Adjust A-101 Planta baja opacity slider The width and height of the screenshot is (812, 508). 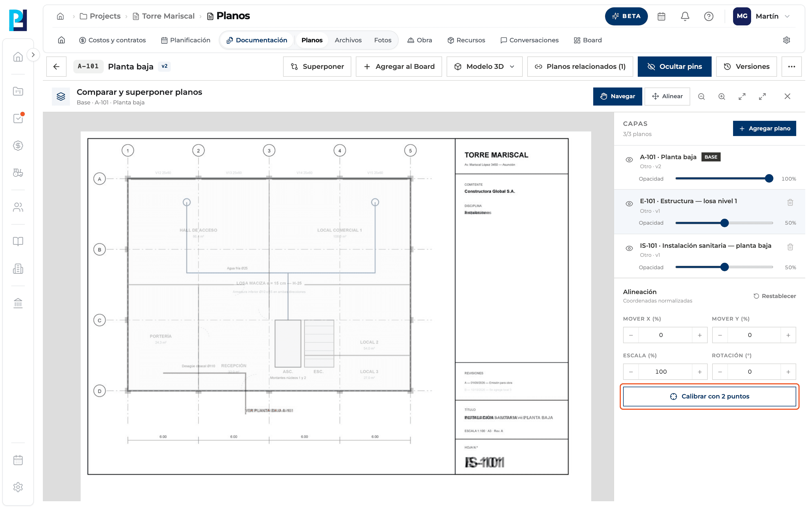point(724,178)
